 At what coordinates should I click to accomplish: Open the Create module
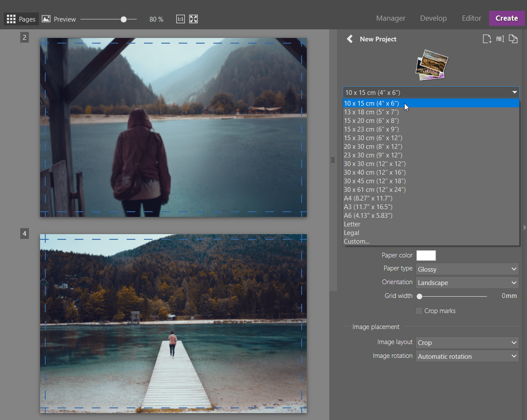coord(507,18)
